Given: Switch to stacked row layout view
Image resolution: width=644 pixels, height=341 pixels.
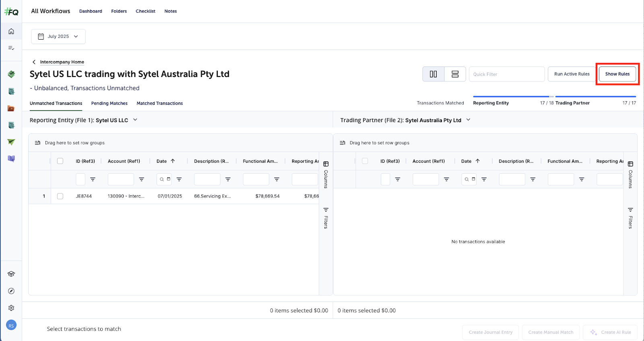Looking at the screenshot, I should coord(455,74).
